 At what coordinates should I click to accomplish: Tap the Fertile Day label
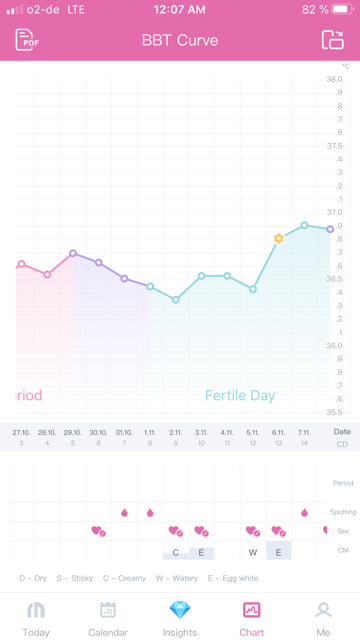tap(240, 396)
